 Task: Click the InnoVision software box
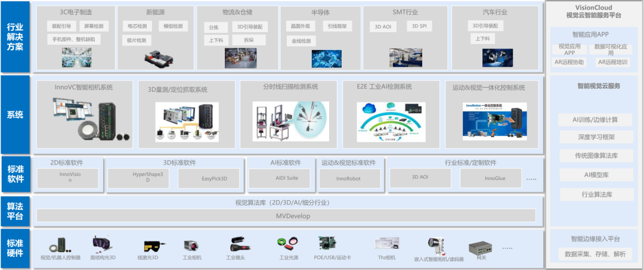[68, 178]
